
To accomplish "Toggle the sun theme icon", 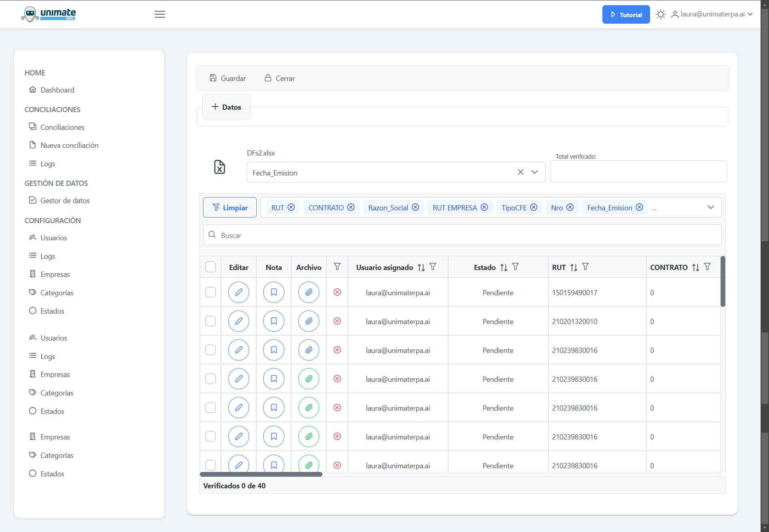I will [x=660, y=14].
